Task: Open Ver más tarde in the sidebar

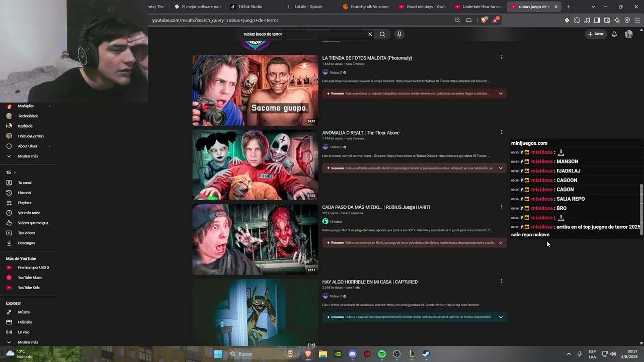Action: [x=28, y=213]
